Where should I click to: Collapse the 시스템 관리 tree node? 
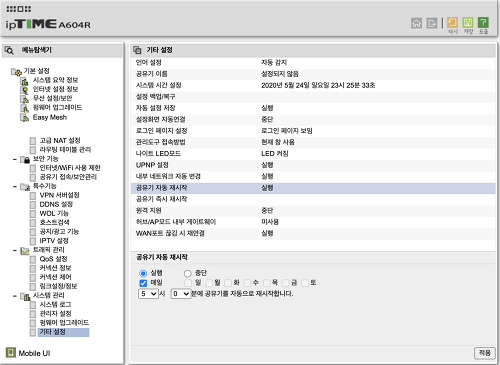[15, 296]
